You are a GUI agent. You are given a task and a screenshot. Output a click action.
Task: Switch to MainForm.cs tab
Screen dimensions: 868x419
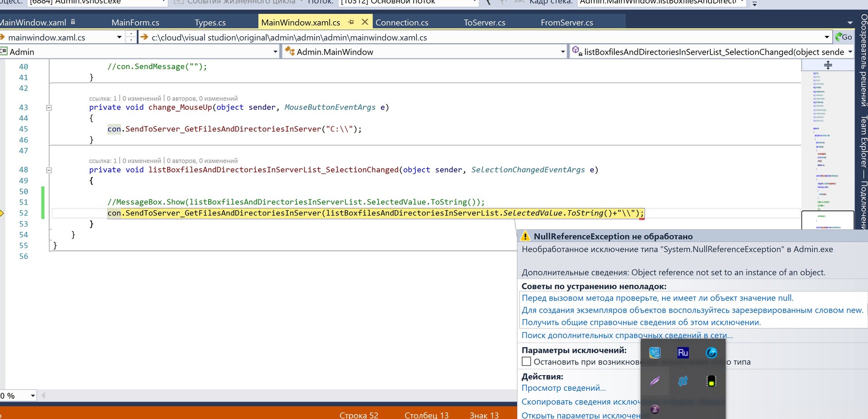pos(135,22)
